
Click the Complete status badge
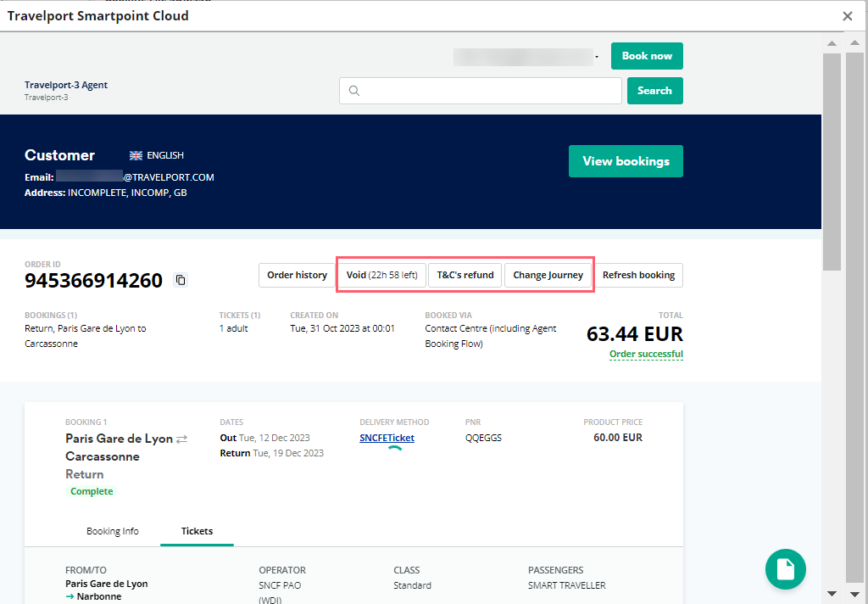[92, 491]
